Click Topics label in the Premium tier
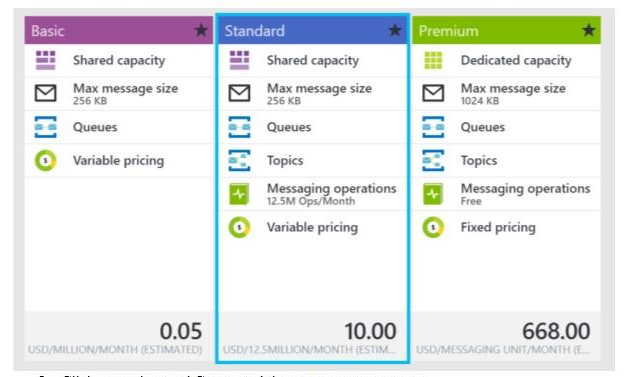Viewport: 628px width, 377px height. (x=479, y=161)
